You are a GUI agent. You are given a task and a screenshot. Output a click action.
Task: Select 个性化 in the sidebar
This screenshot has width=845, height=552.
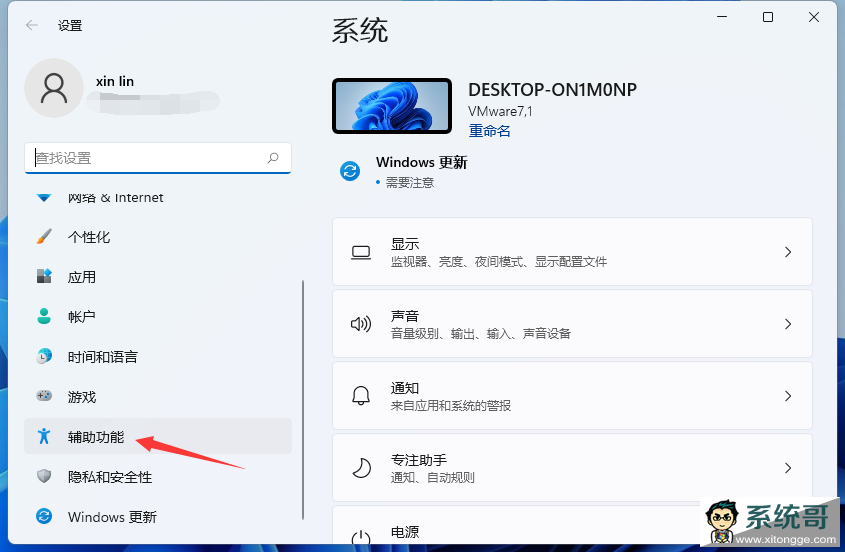pos(157,237)
